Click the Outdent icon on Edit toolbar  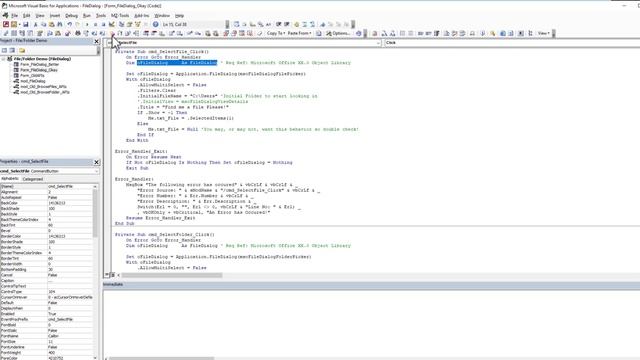point(287,24)
